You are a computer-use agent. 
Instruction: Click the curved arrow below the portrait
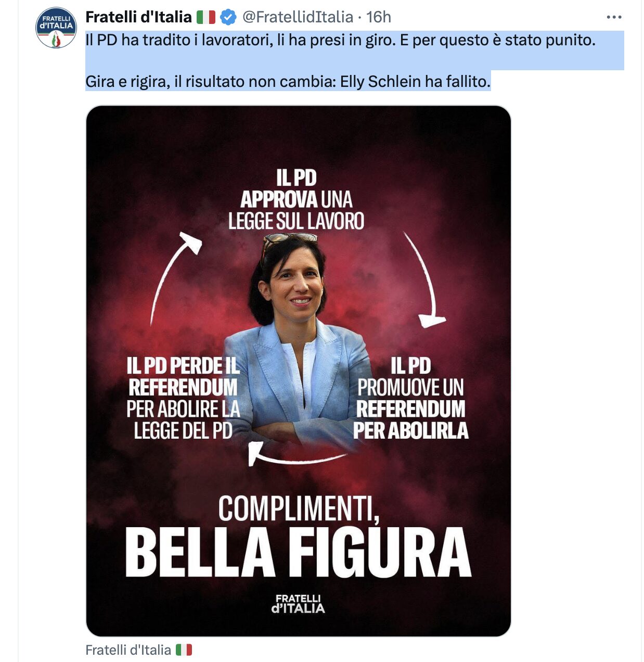(x=297, y=454)
